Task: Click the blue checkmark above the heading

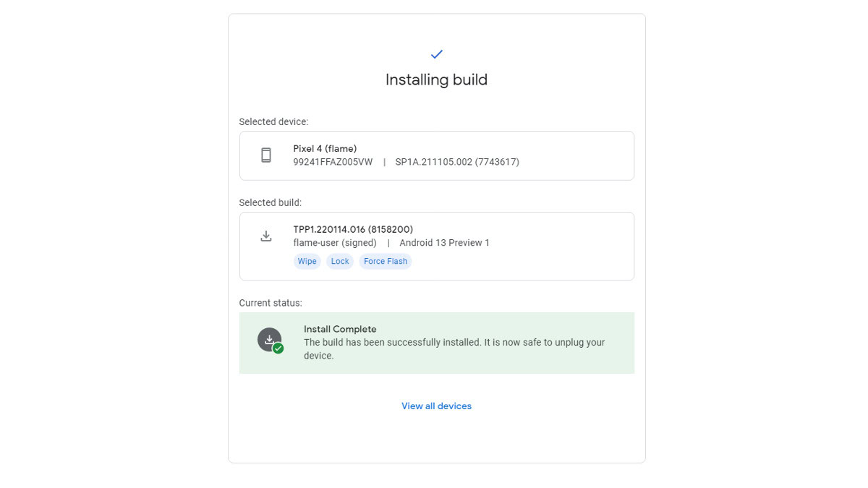Action: point(436,54)
